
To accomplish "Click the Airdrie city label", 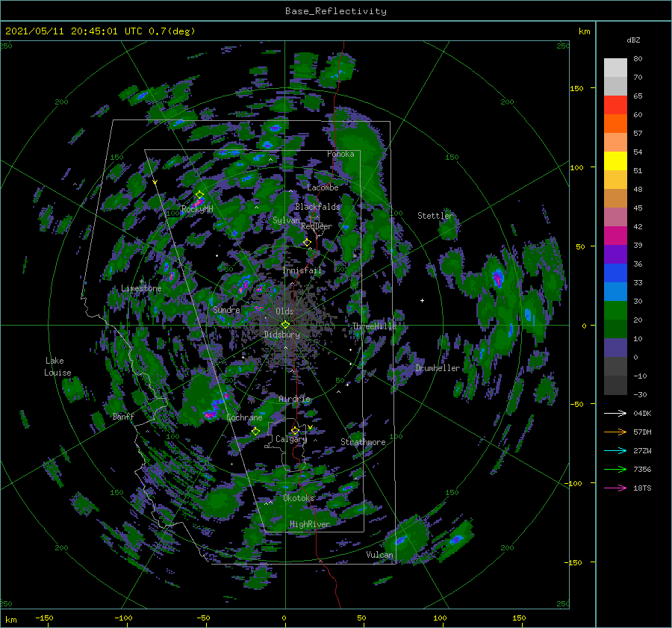I will pos(294,399).
